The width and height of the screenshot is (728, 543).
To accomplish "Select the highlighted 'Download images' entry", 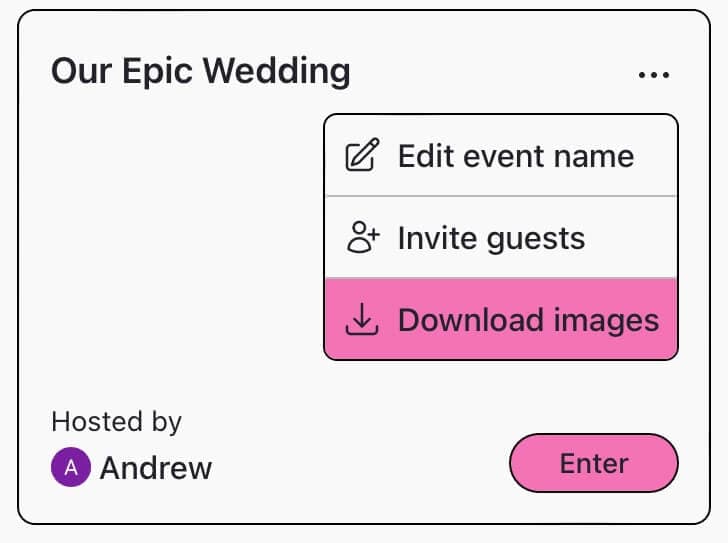I will click(528, 319).
